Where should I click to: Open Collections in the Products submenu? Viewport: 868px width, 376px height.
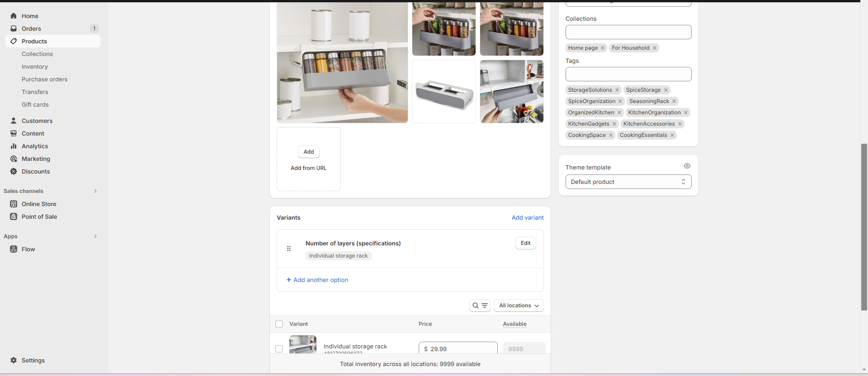click(x=37, y=54)
